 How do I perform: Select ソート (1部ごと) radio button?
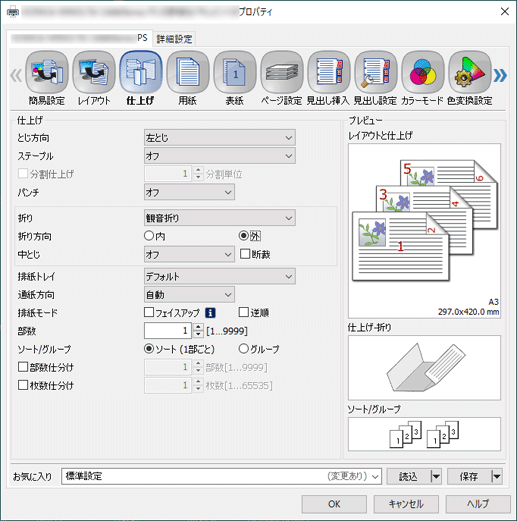click(149, 349)
